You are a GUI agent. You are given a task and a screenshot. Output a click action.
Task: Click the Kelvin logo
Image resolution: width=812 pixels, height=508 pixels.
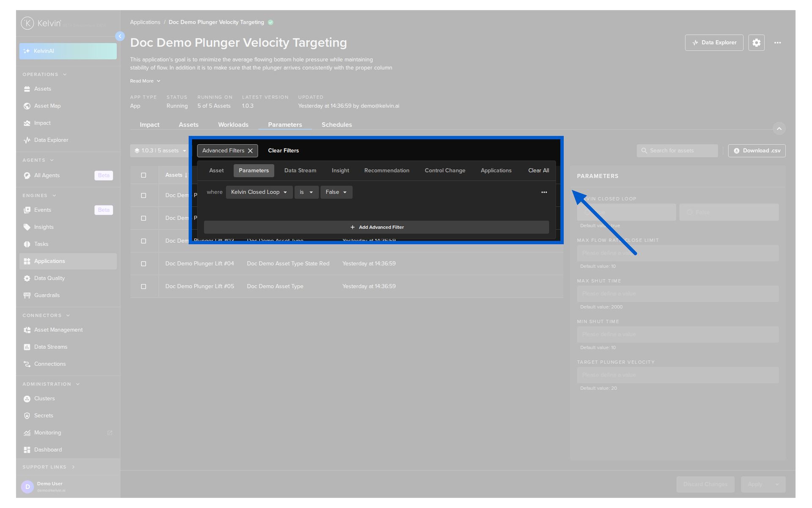point(41,23)
